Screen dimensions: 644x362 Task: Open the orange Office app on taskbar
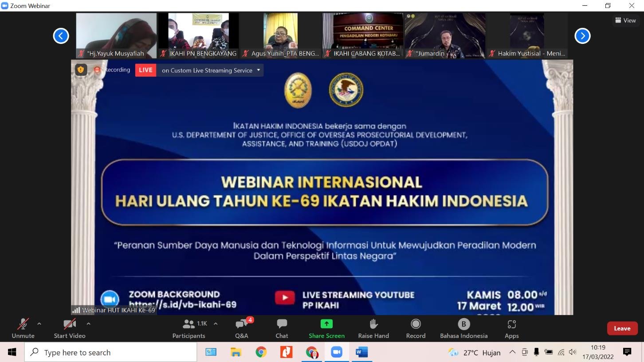(287, 352)
